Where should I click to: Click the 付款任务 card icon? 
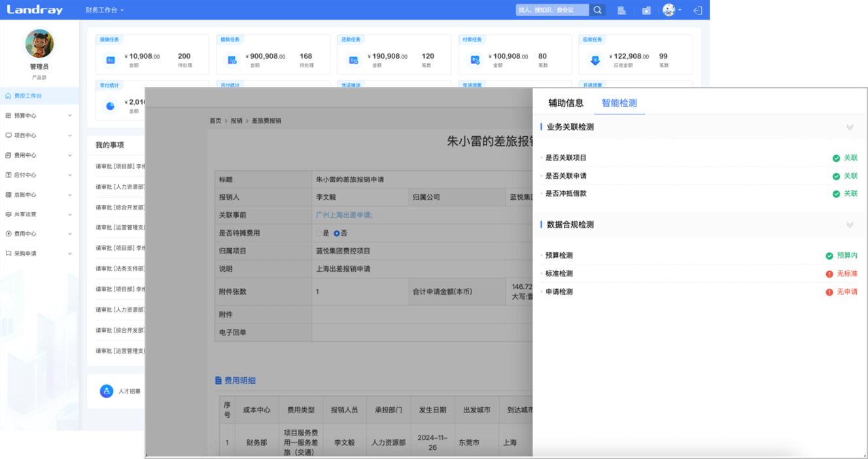tap(475, 60)
